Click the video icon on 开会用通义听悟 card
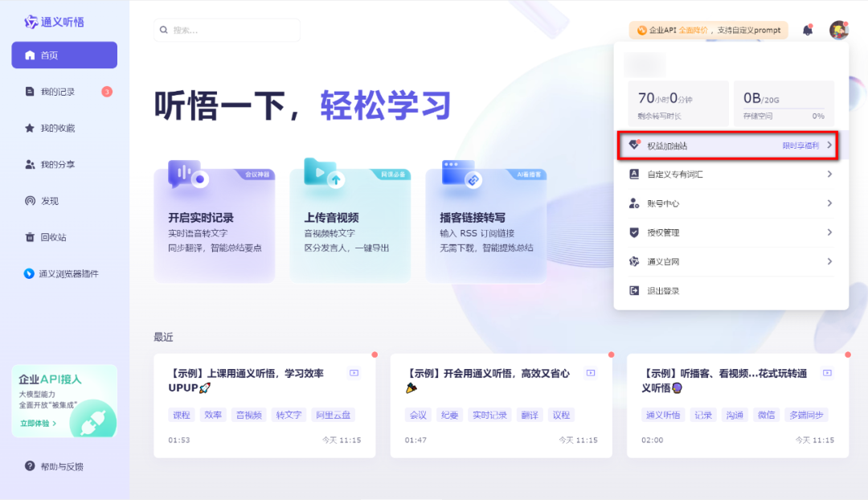The image size is (868, 500). click(591, 373)
